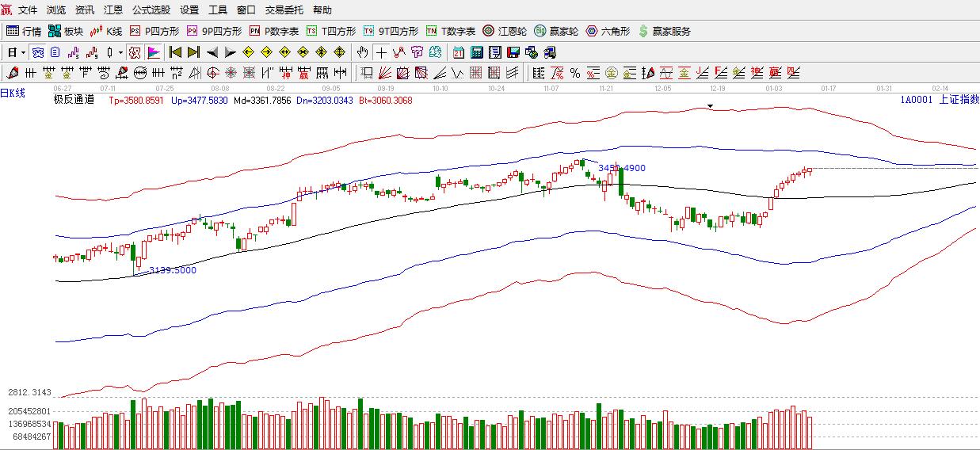Jump to first bar with yellow-green arrow
The width and height of the screenshot is (980, 450).
pos(175,53)
